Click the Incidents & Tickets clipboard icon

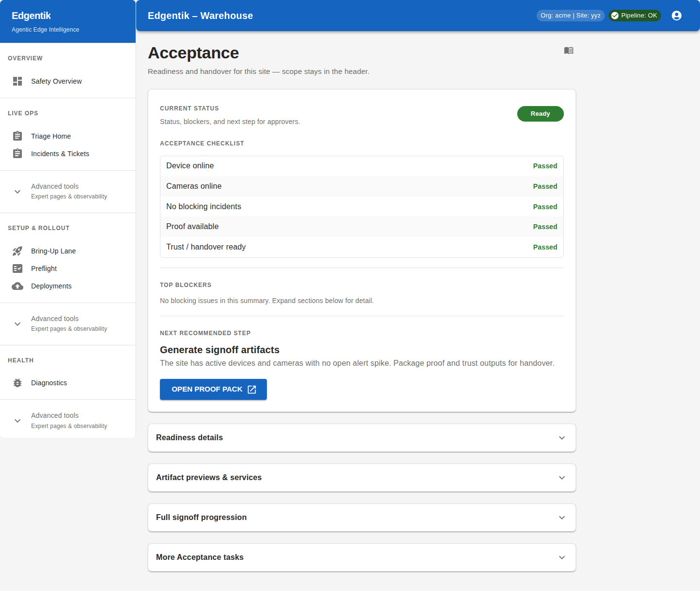tap(17, 153)
